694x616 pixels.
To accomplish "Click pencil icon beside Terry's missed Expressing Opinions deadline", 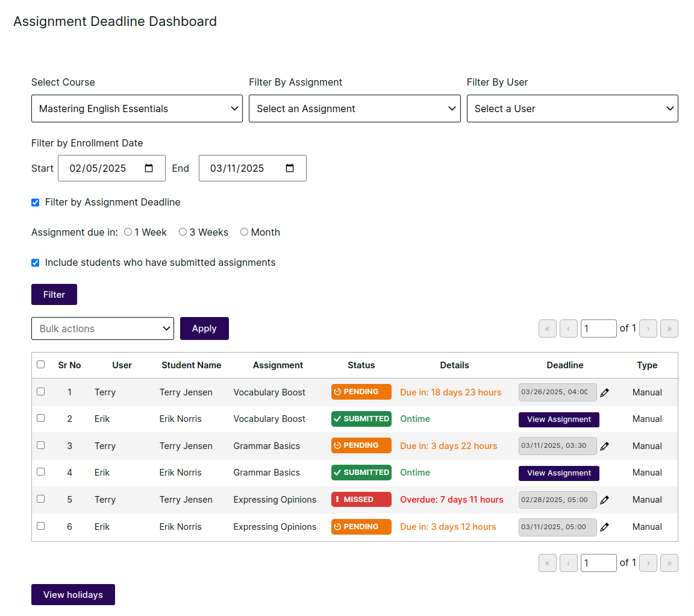I will (604, 500).
